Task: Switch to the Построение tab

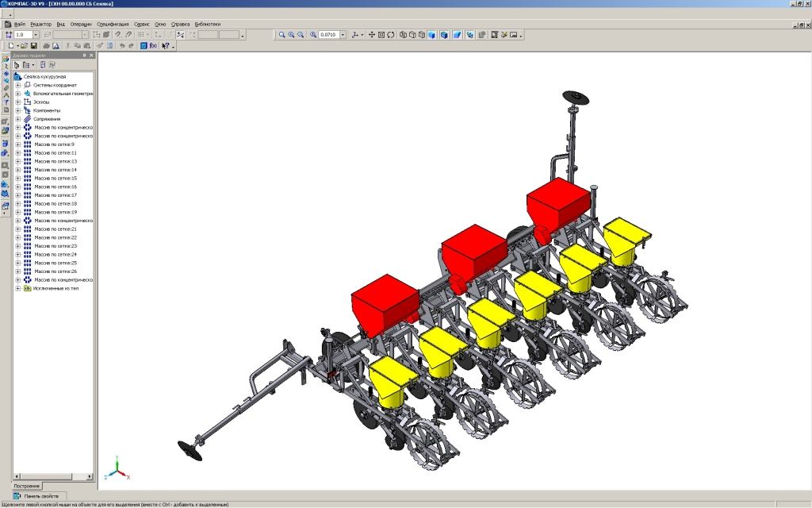Action: click(27, 485)
